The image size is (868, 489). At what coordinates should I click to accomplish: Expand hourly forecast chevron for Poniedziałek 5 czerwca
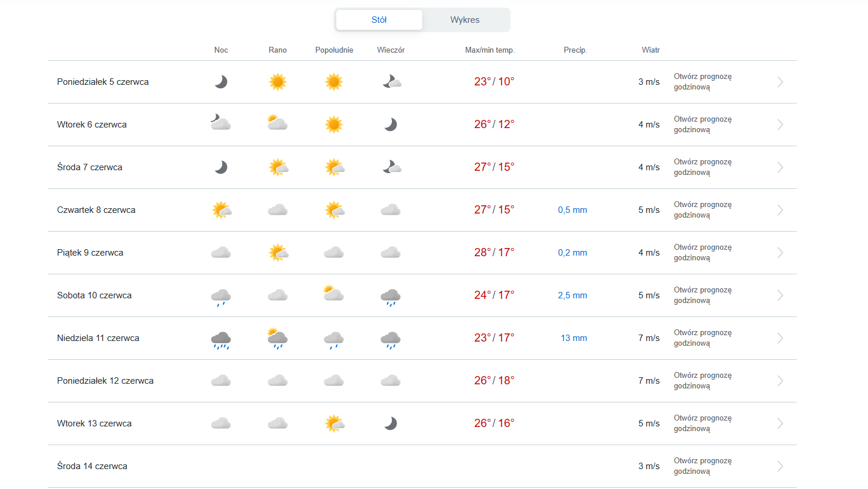[x=780, y=82]
